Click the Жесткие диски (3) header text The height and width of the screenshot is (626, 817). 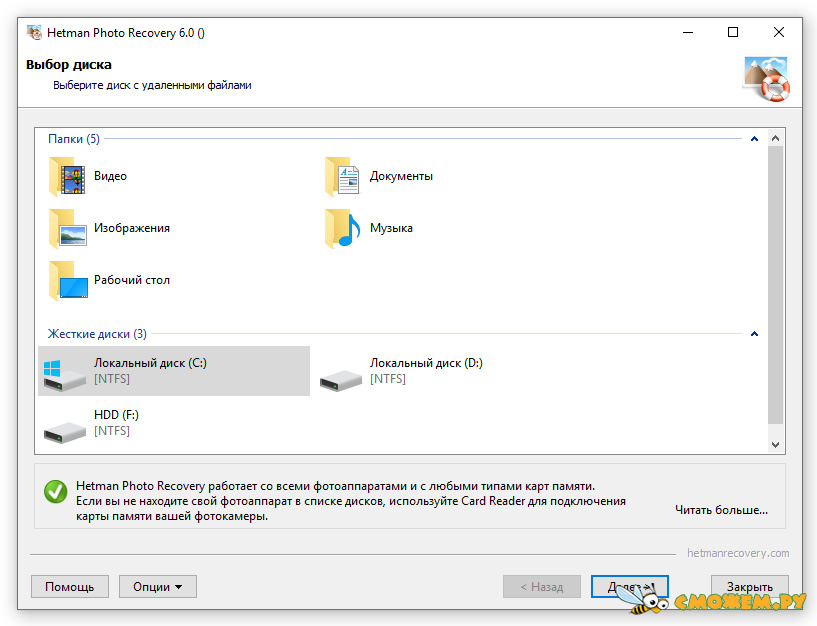[x=97, y=334]
